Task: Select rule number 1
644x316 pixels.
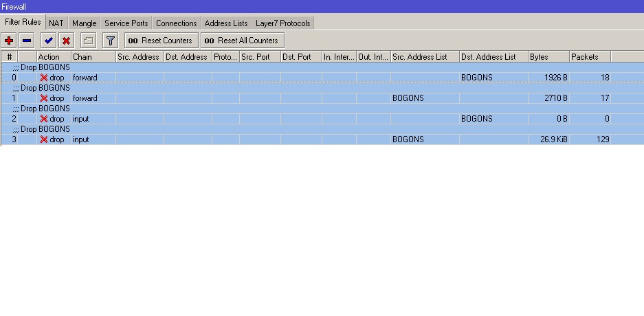Action: coord(14,98)
